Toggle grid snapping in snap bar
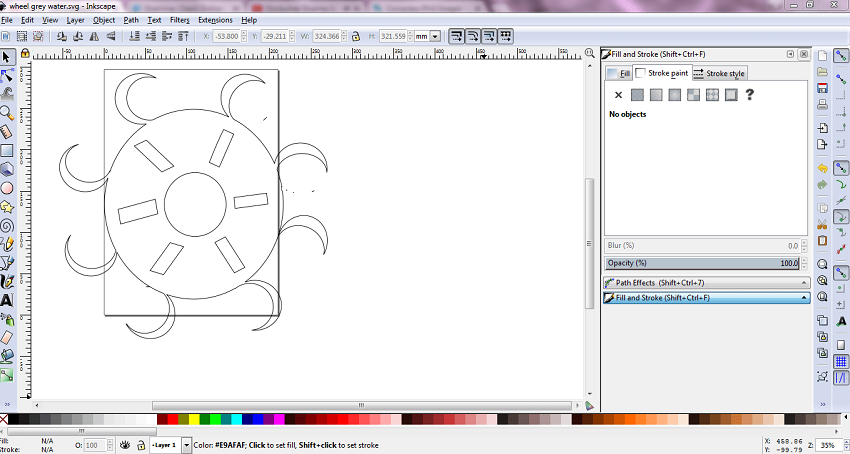This screenshot has height=454, width=850. [841, 362]
